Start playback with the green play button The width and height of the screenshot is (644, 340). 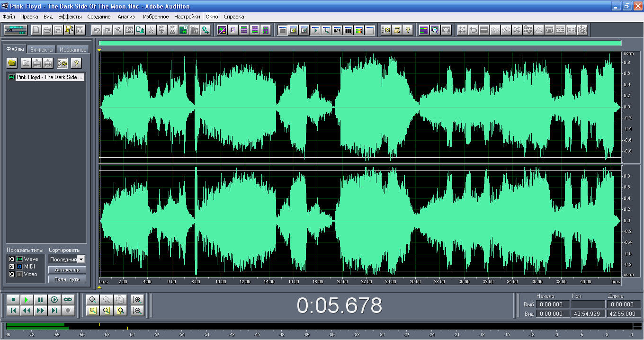(27, 299)
